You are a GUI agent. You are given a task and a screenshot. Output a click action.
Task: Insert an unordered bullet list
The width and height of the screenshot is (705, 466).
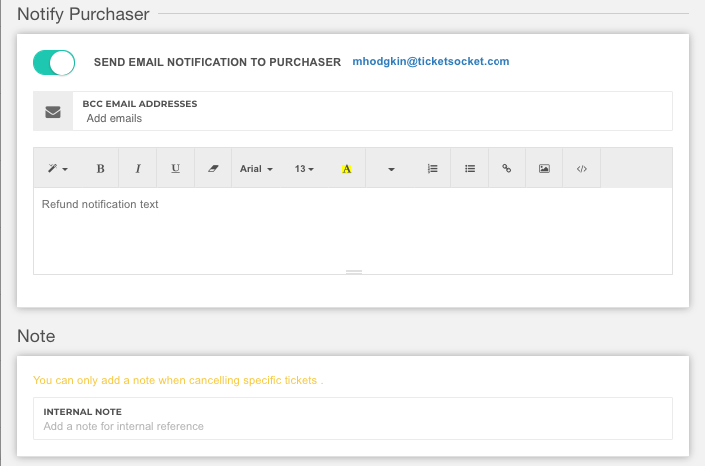[x=470, y=169]
